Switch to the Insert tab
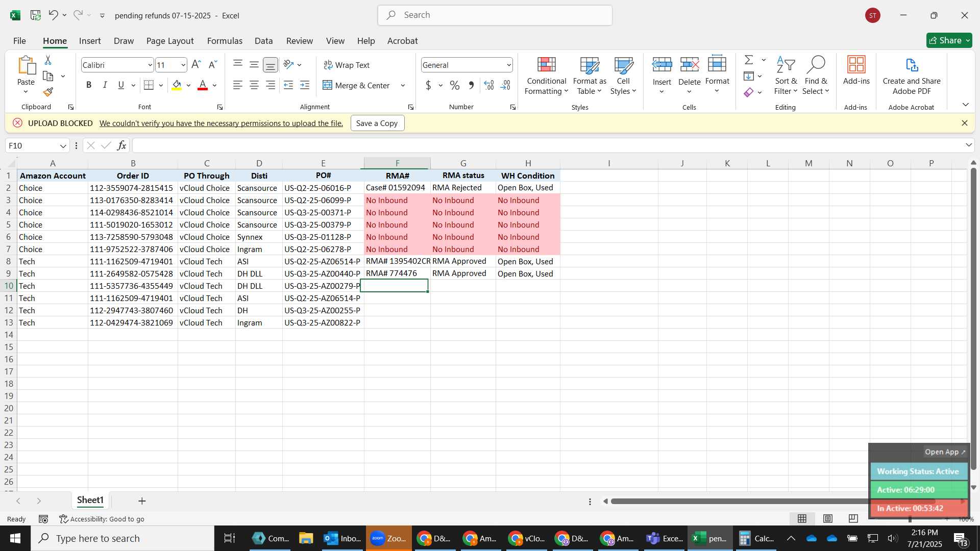Image resolution: width=980 pixels, height=551 pixels. point(90,41)
